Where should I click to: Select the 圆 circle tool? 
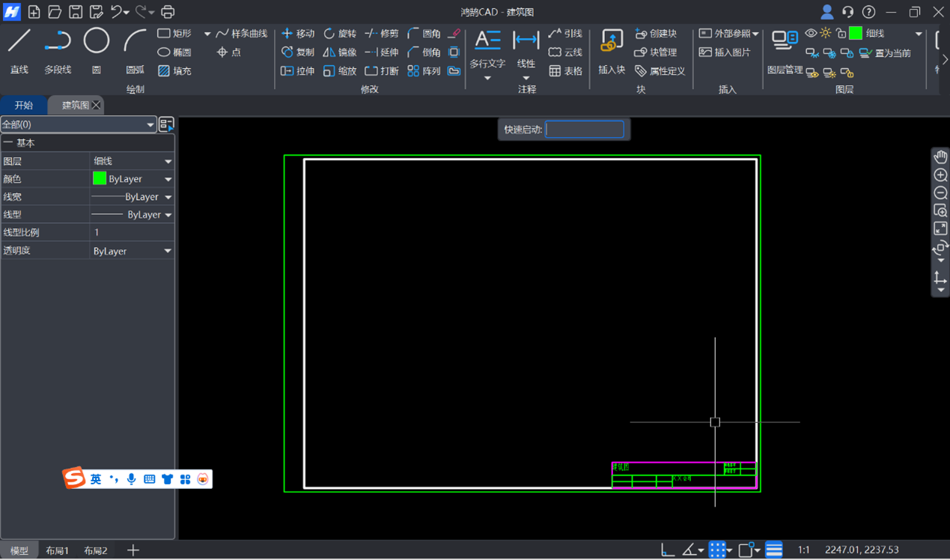tap(96, 49)
